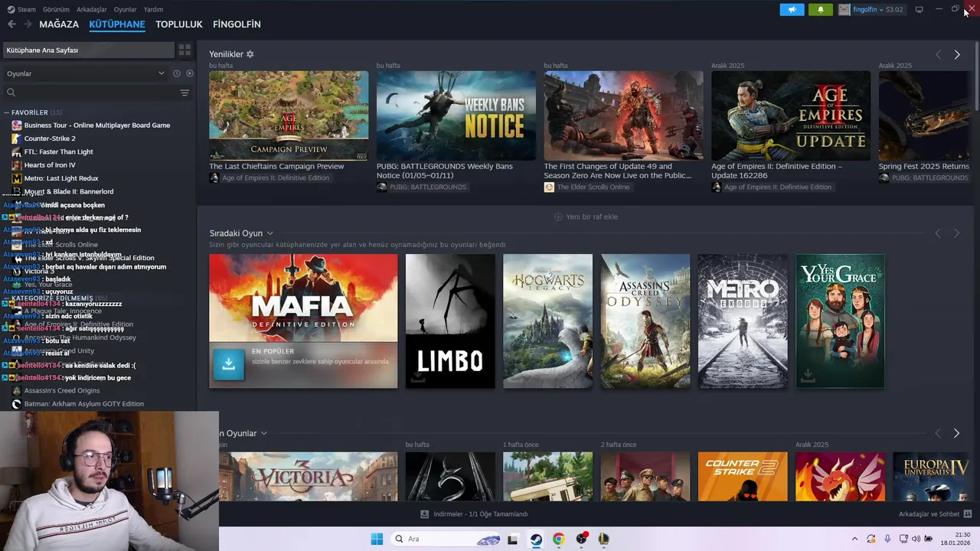
Task: Collapse the KATEGORİZE EDİLMEMİŞ category
Action: pos(7,298)
